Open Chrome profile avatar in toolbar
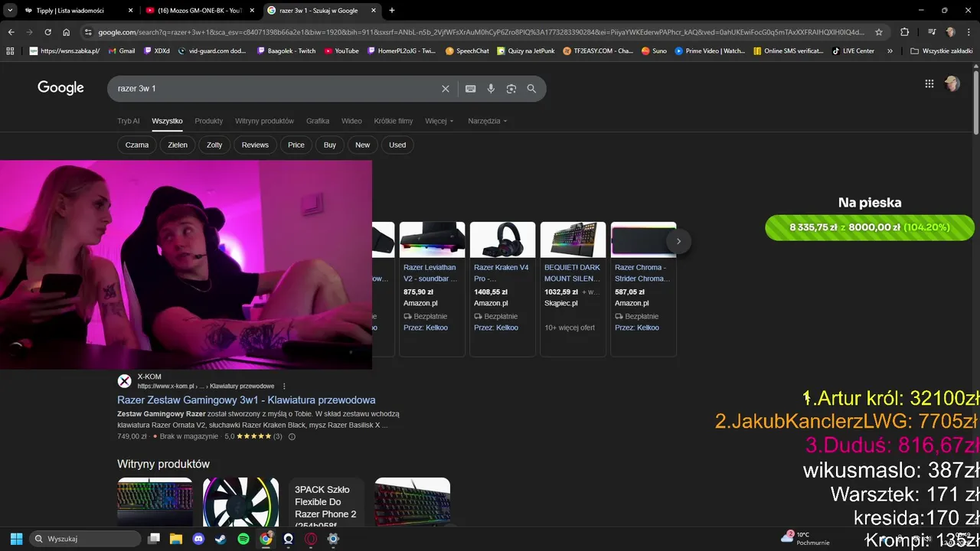 pos(950,32)
